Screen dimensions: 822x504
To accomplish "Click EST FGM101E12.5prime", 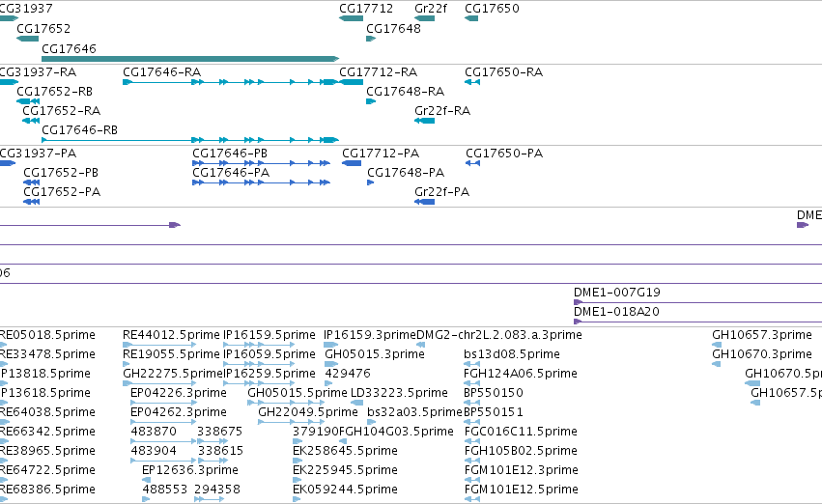I will tap(522, 490).
